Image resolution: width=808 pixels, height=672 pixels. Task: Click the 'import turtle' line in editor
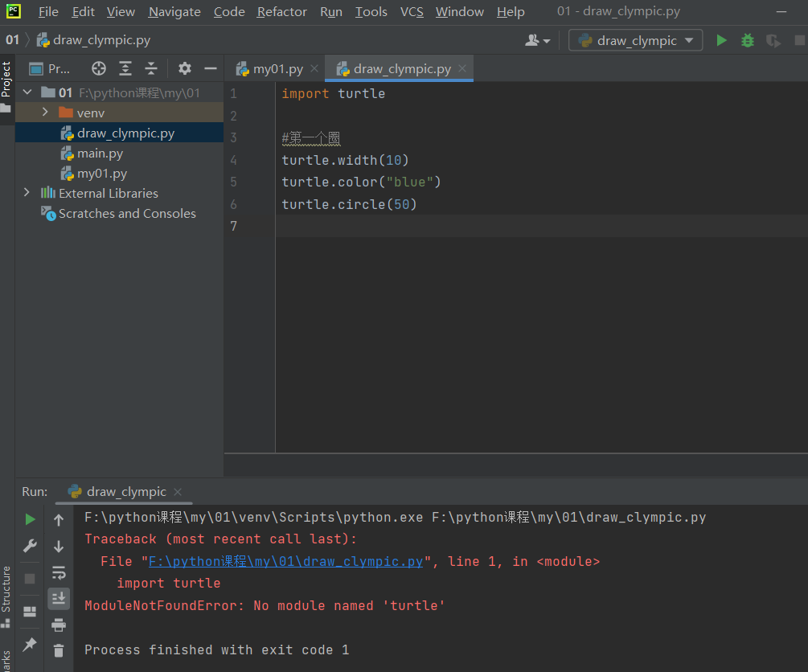(334, 93)
